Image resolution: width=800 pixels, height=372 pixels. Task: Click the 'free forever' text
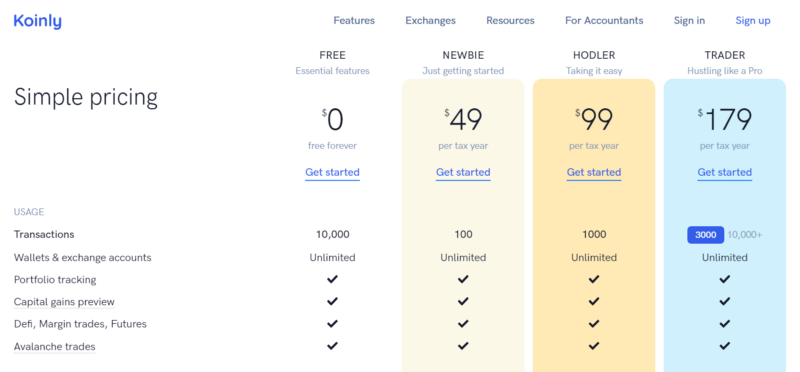(332, 146)
